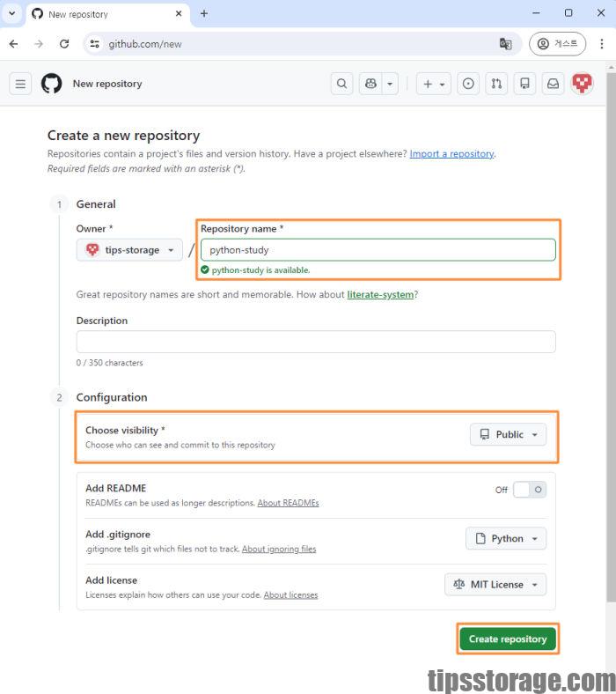Image resolution: width=616 pixels, height=694 pixels.
Task: Reload the github.com/new page
Action: tap(64, 44)
